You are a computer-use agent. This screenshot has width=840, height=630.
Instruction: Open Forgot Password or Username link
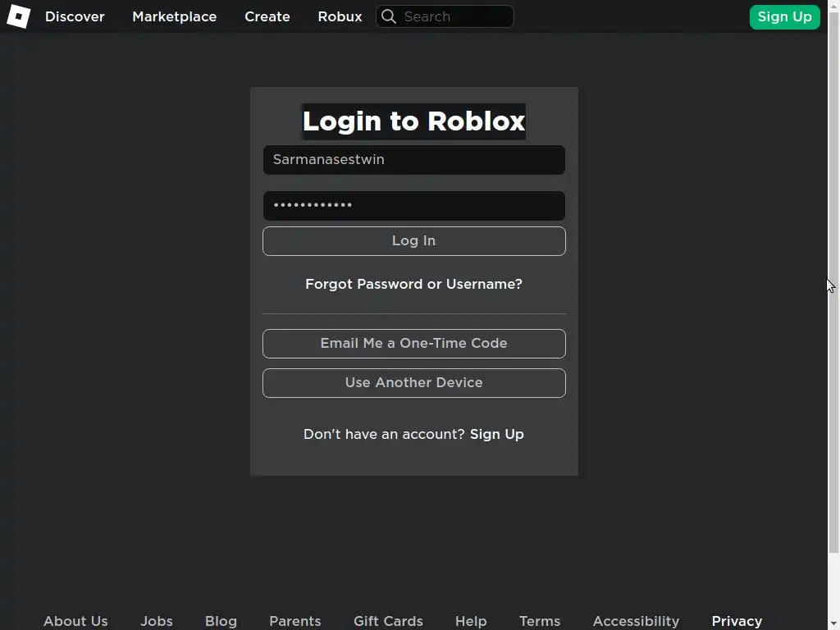click(x=413, y=284)
